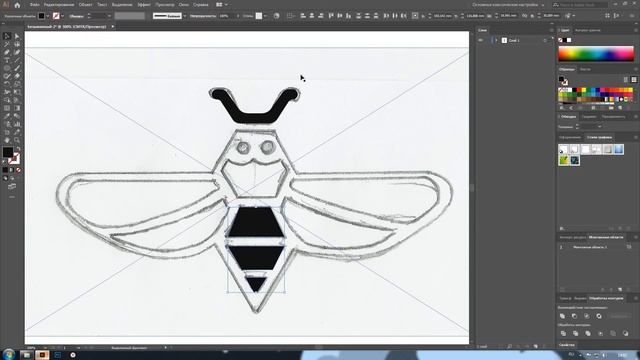640x360 pixels.
Task: Switch to the Градиент tab
Action: [589, 117]
